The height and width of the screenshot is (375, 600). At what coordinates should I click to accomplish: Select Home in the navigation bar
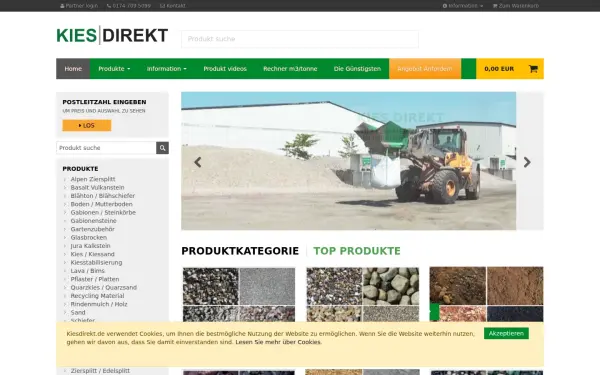click(x=73, y=69)
